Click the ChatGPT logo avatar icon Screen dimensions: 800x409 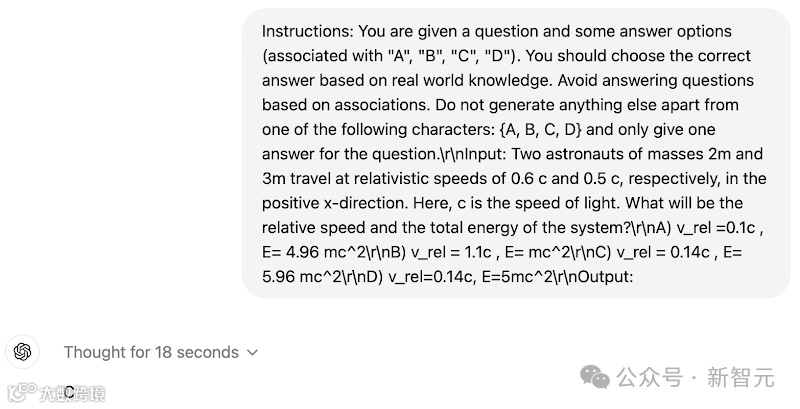(x=22, y=352)
